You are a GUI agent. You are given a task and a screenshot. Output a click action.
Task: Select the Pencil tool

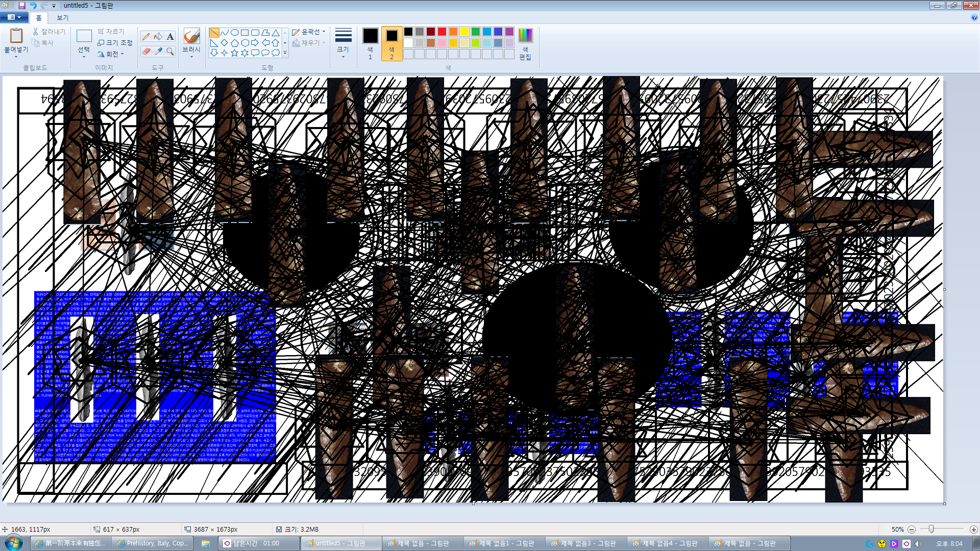(x=146, y=36)
